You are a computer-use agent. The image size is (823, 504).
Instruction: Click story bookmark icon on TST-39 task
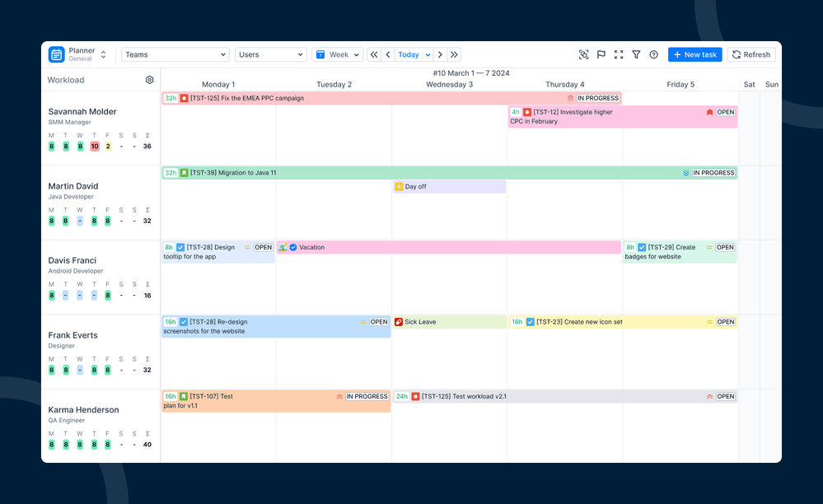[185, 173]
